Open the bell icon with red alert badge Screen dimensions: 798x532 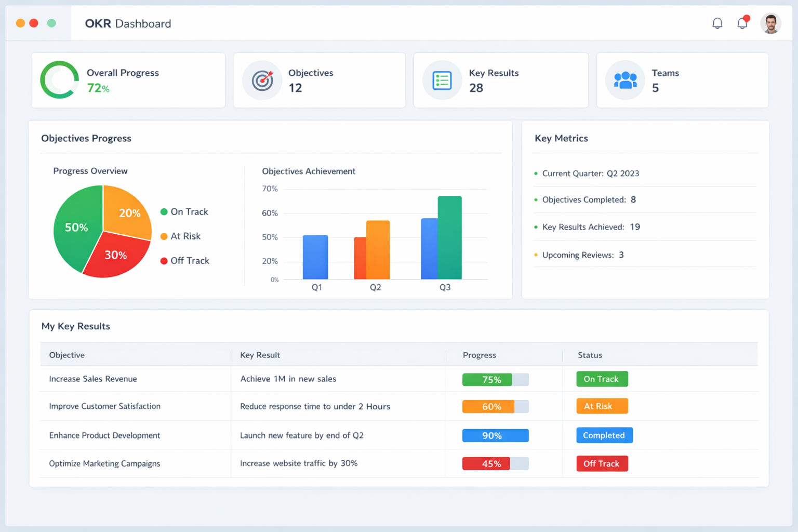(x=742, y=23)
